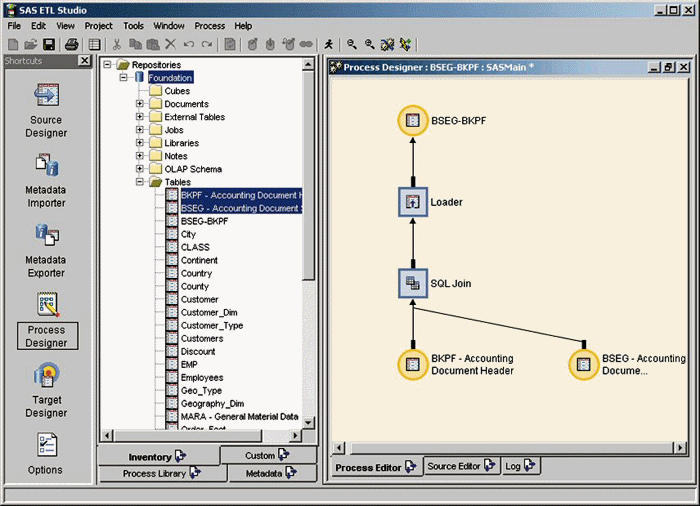Viewport: 700px width, 506px height.
Task: Expand the Jobs folder
Action: tap(140, 130)
